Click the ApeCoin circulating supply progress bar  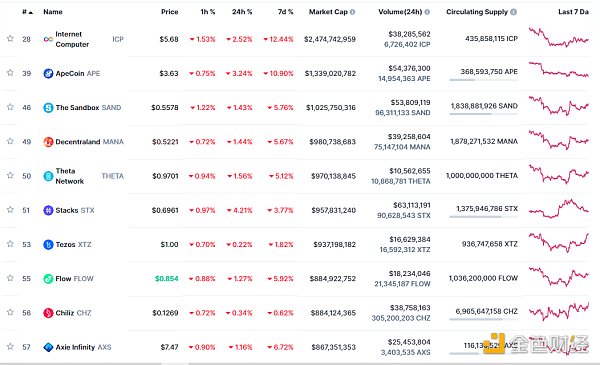point(483,80)
